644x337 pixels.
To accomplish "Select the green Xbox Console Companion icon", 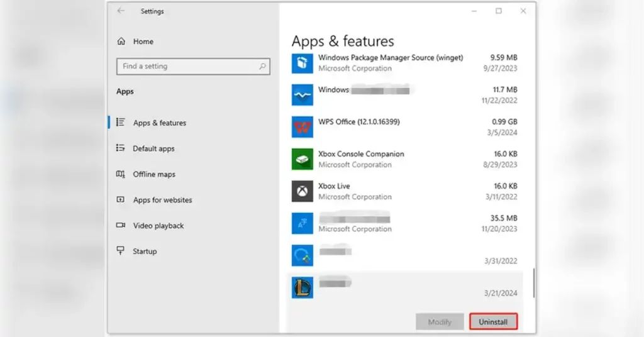I will (303, 159).
